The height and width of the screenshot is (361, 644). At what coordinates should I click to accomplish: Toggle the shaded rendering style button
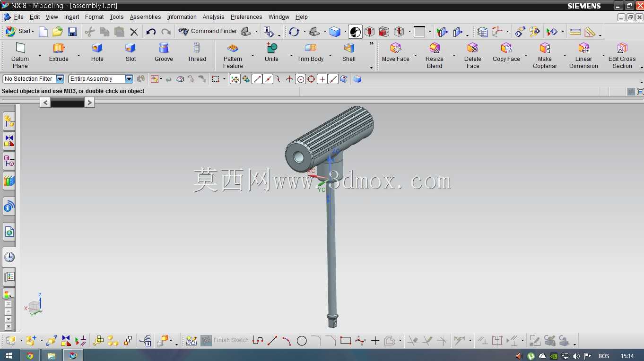pyautogui.click(x=356, y=32)
